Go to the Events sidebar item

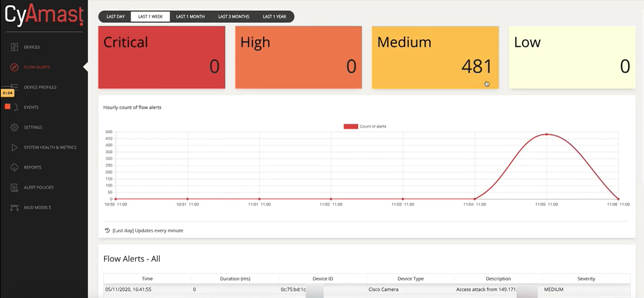tap(31, 108)
